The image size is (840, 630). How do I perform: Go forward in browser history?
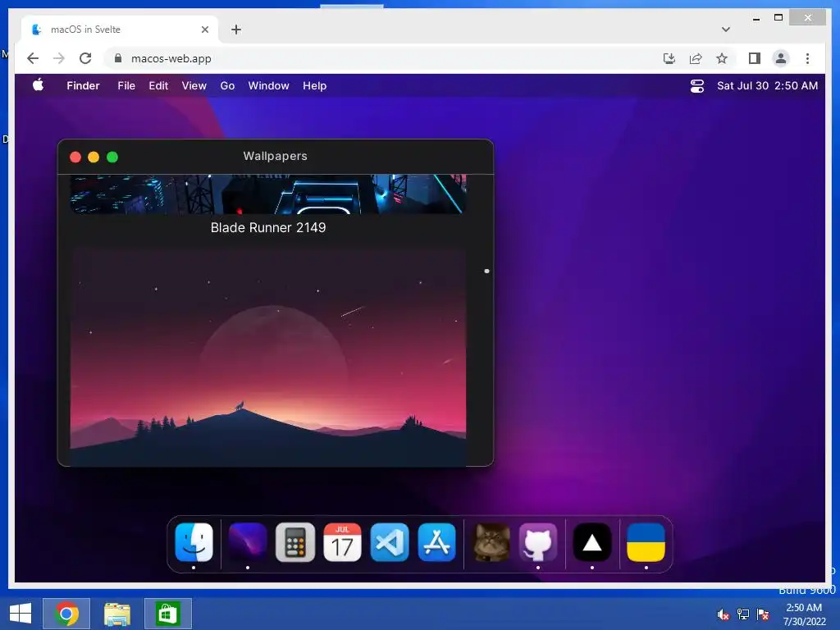coord(59,58)
